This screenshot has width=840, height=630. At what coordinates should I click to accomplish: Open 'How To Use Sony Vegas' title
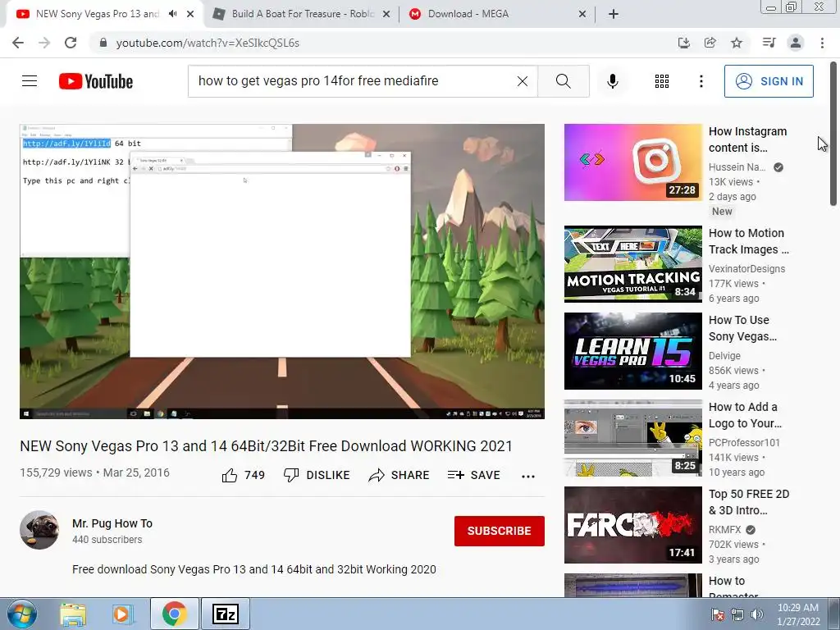pyautogui.click(x=742, y=328)
